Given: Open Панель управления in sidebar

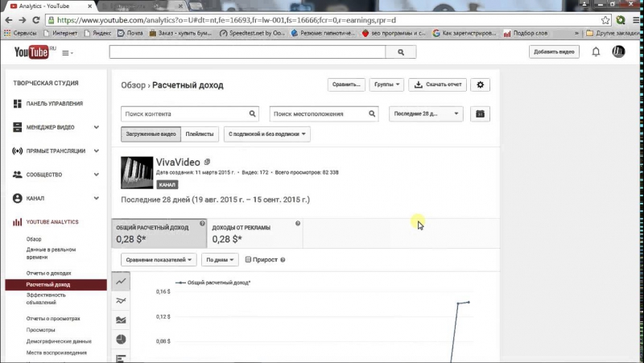Looking at the screenshot, I should tap(56, 104).
